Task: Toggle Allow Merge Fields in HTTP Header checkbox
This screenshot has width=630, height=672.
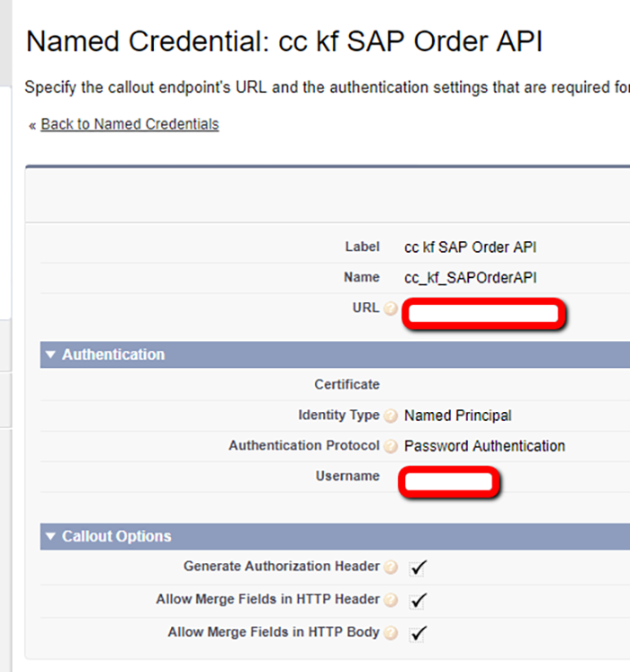Action: coord(418,601)
